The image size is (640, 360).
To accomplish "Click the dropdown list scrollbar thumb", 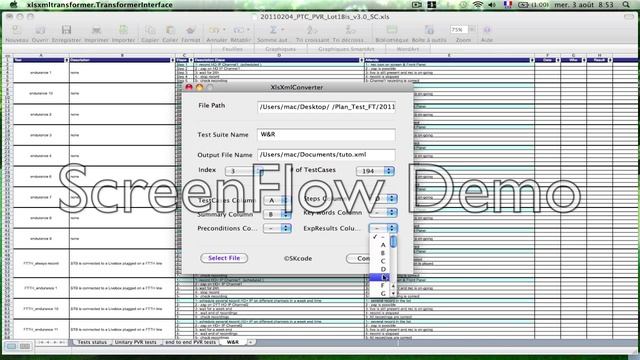I will [393, 242].
